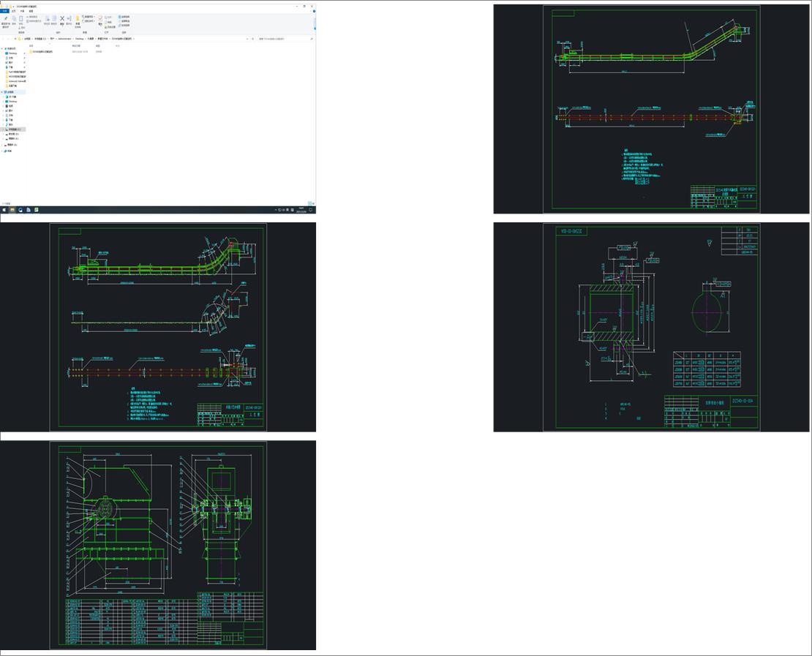812x656 pixels.
Task: Select the Network item in navigation pane
Action: 10,151
